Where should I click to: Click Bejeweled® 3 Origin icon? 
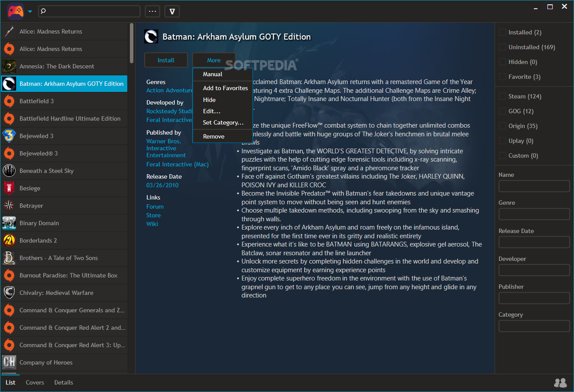[9, 153]
